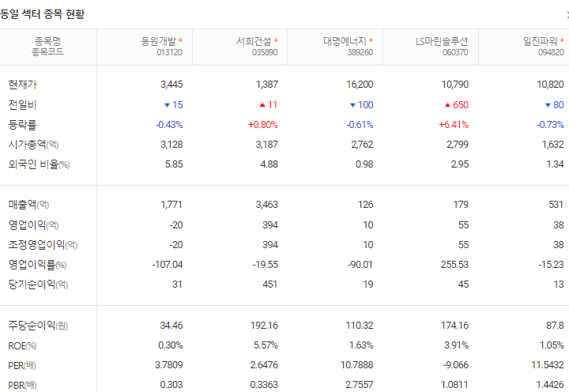The width and height of the screenshot is (569, 392).
Task: Click the 외국인 비율(%) row label
Action: point(39,164)
